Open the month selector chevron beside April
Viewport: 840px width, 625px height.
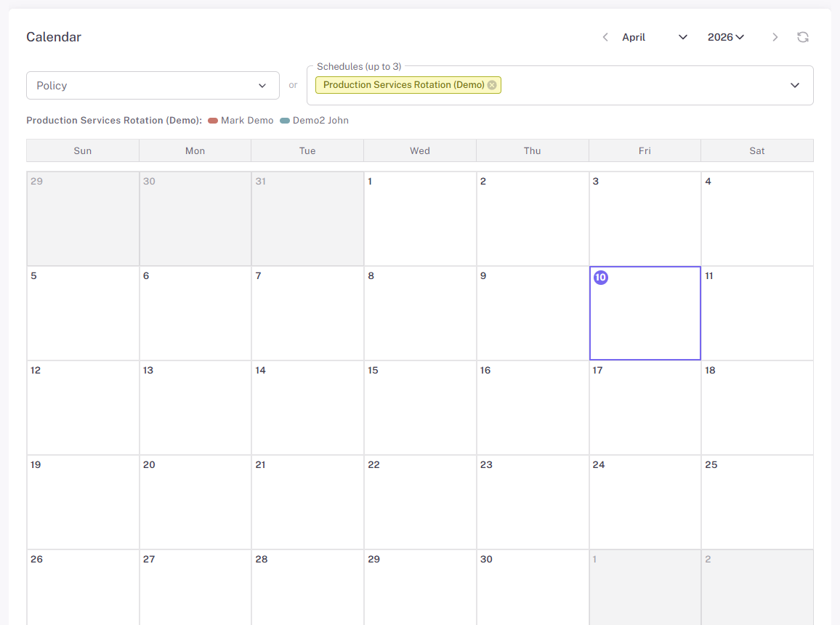pyautogui.click(x=682, y=36)
